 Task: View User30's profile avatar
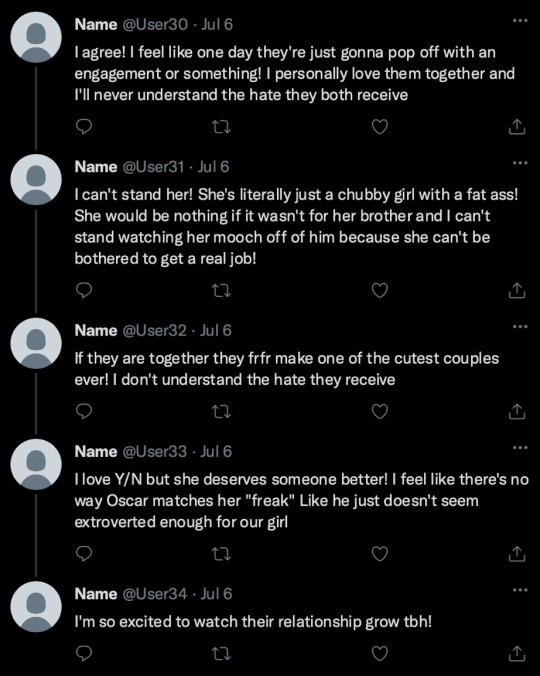(36, 38)
